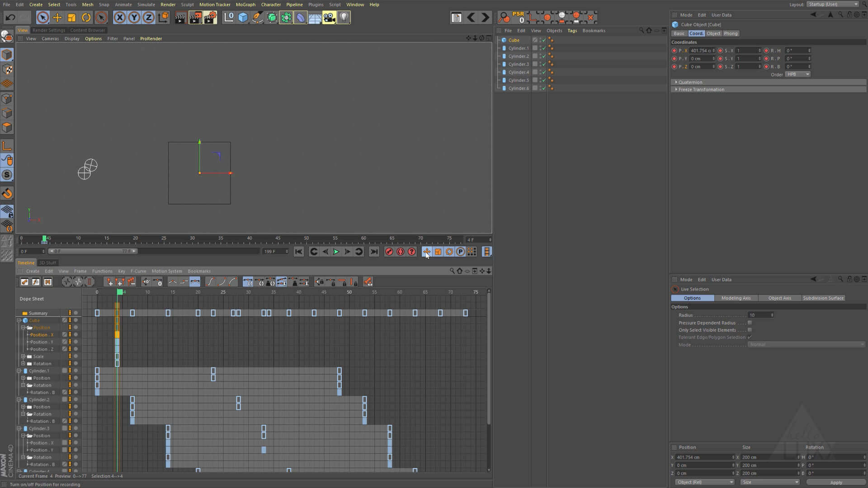Enable Pressure Dependent Radius checkbox
The width and height of the screenshot is (868, 488).
(x=750, y=323)
